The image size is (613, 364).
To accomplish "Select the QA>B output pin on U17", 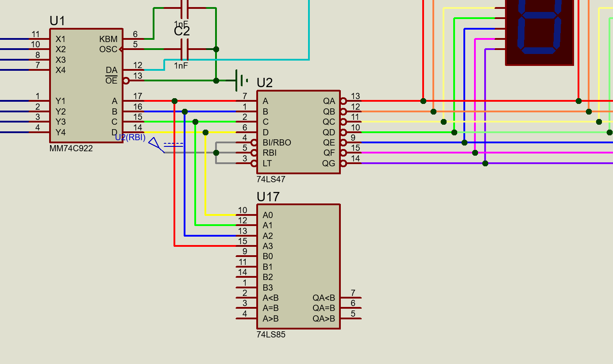I will click(x=351, y=318).
